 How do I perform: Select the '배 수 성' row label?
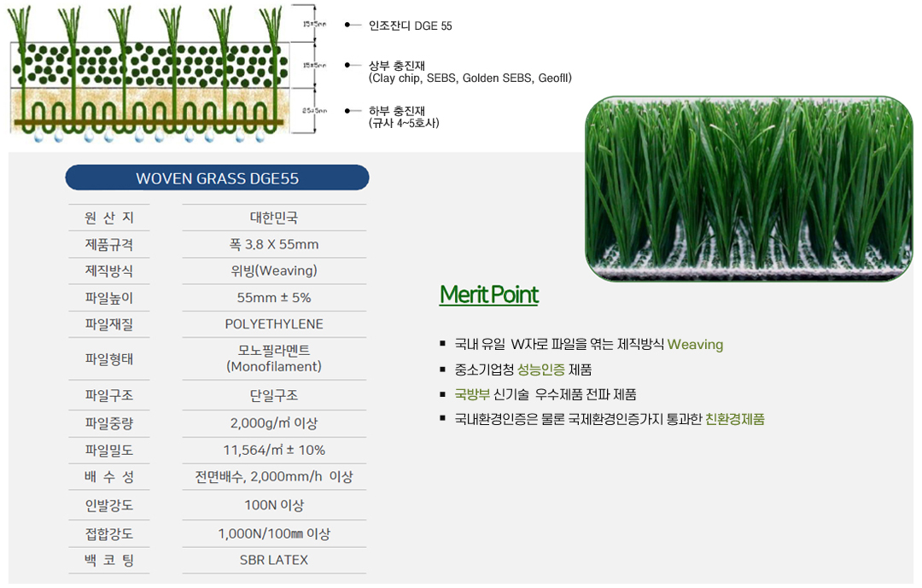pos(109,477)
